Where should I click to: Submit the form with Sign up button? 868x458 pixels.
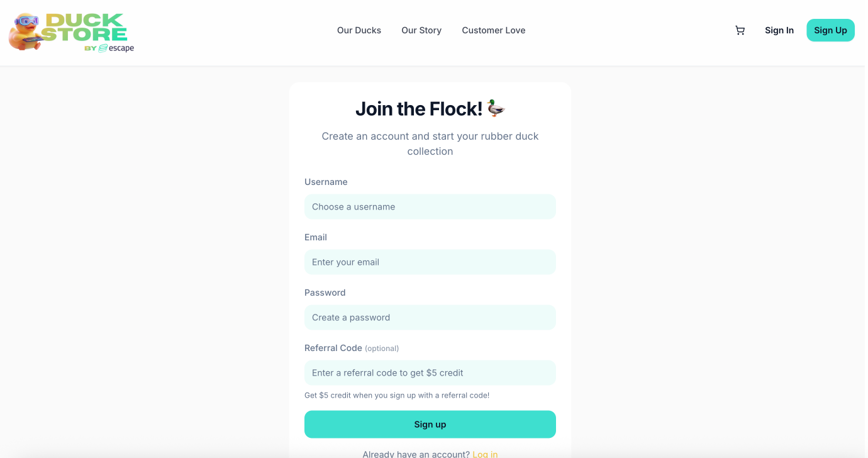point(430,425)
